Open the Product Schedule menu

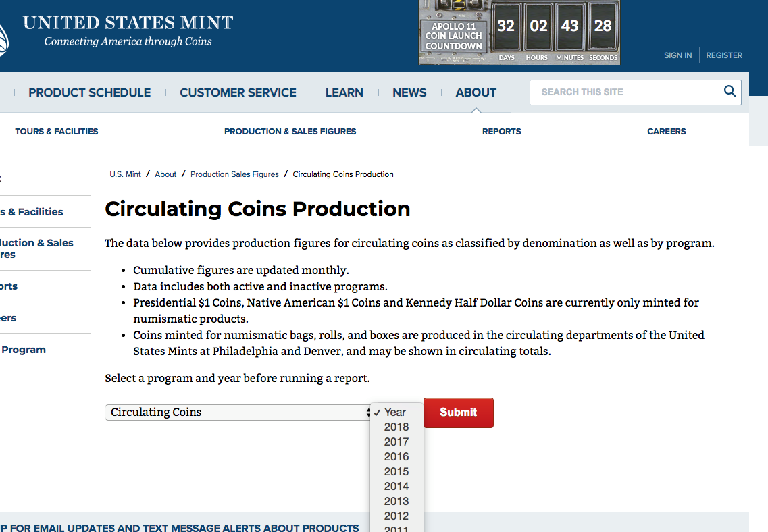[89, 92]
